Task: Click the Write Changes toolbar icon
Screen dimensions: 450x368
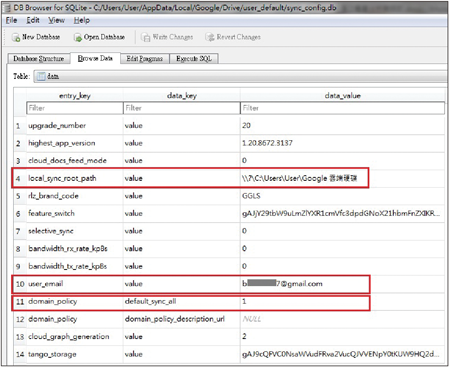Action: (146, 37)
